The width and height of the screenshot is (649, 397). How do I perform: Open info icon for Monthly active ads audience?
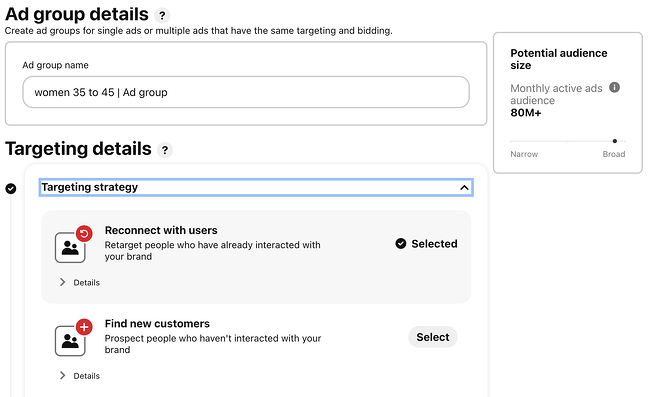click(x=614, y=87)
